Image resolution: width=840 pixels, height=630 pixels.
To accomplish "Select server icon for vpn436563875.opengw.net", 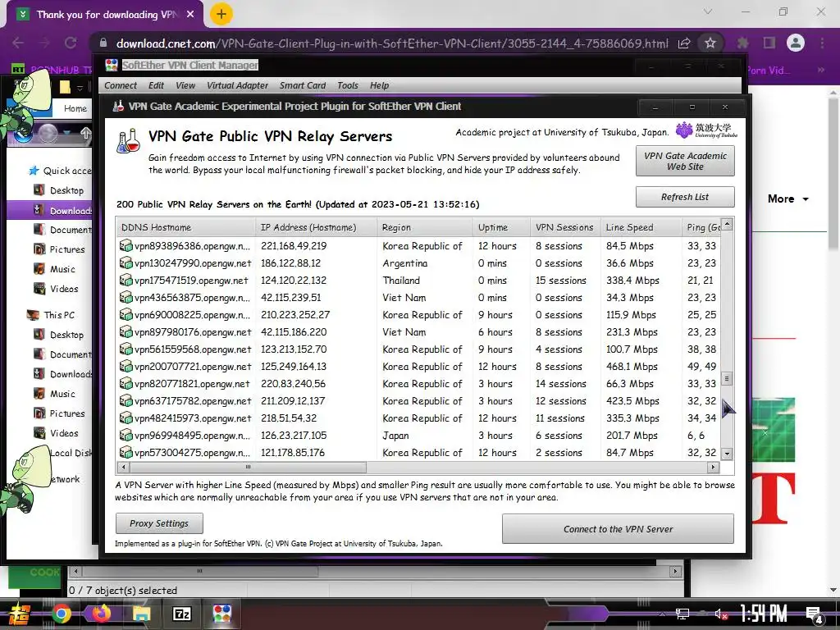I will pyautogui.click(x=126, y=297).
